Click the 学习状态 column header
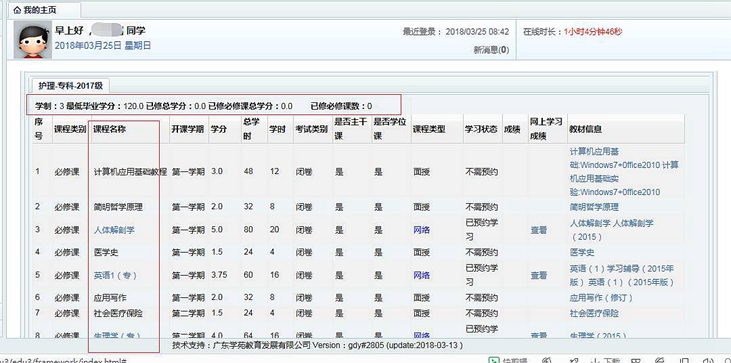Screen dimensions: 731x363 pos(481,129)
